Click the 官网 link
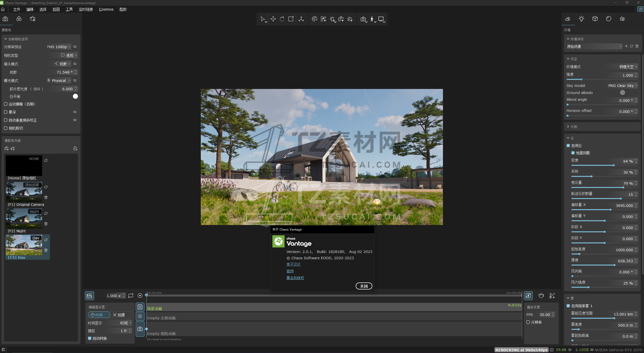Screen dimensions: 644x353 (290, 271)
